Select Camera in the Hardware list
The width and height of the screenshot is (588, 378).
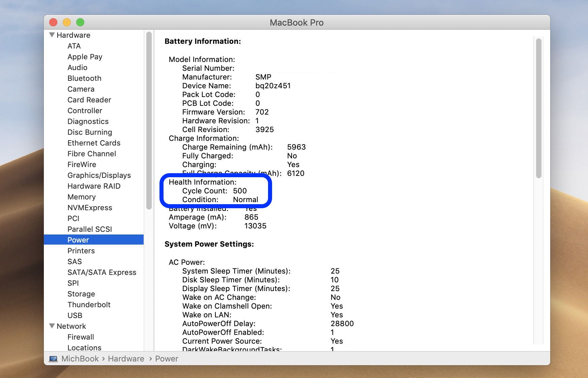(x=81, y=89)
